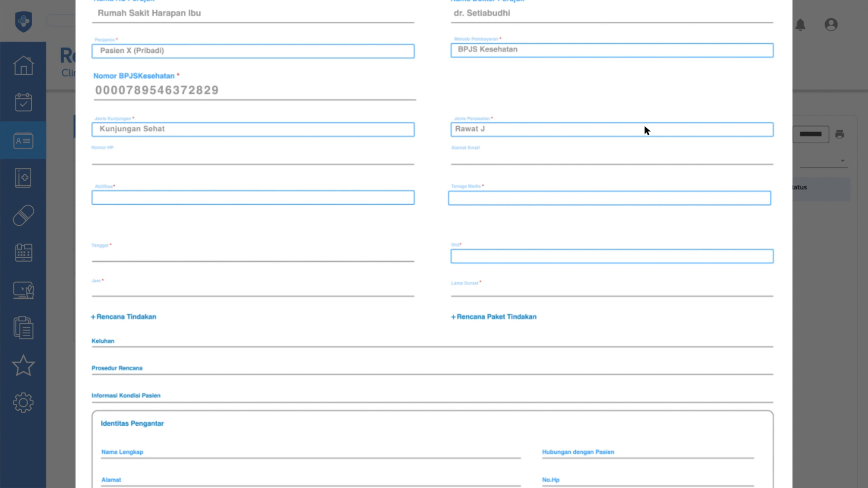Select the ID card sidebar icon
868x488 pixels.
(x=23, y=140)
